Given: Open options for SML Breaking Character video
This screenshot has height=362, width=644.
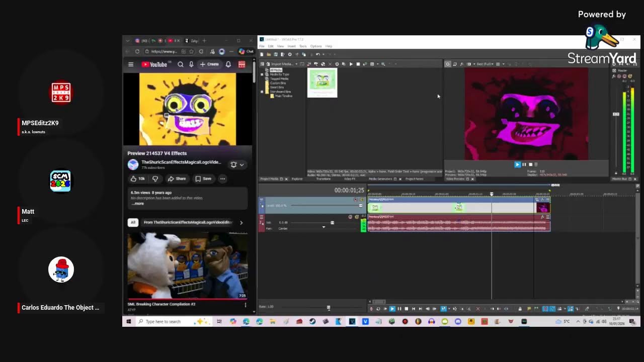Looking at the screenshot, I should 246,305.
